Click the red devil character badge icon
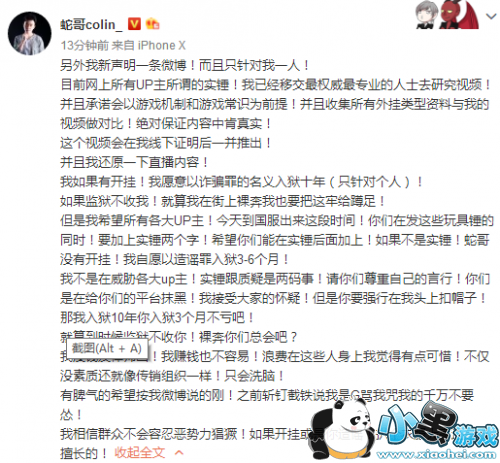500x463 pixels. pyautogui.click(x=459, y=15)
